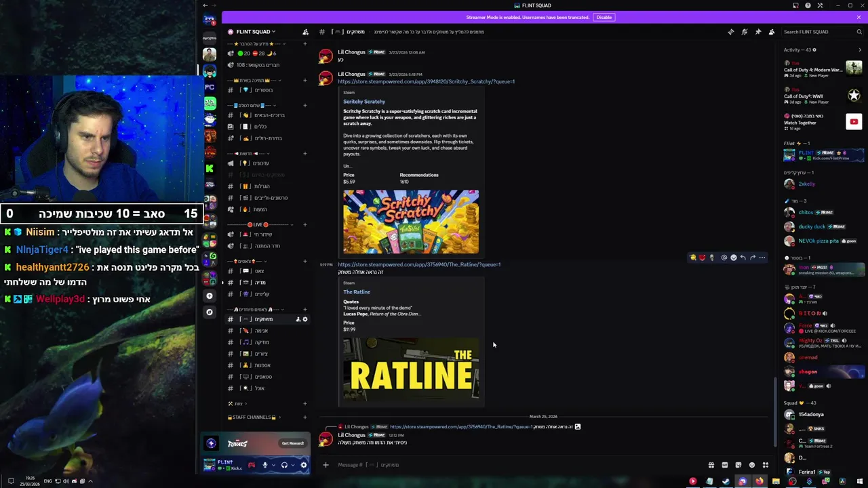Open the Discord help icon

[x=808, y=5]
